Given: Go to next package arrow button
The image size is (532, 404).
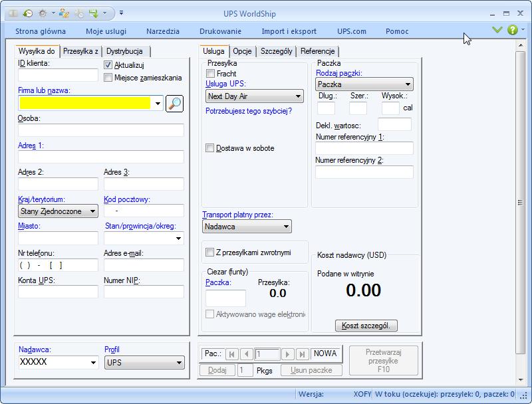Looking at the screenshot, I should [x=287, y=354].
